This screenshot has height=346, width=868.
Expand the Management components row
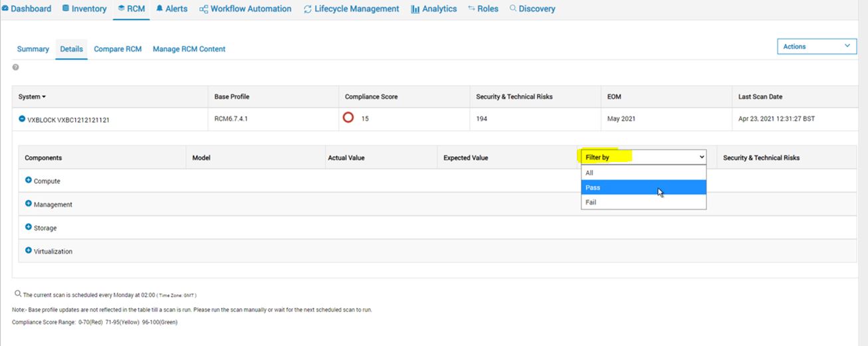(x=29, y=204)
